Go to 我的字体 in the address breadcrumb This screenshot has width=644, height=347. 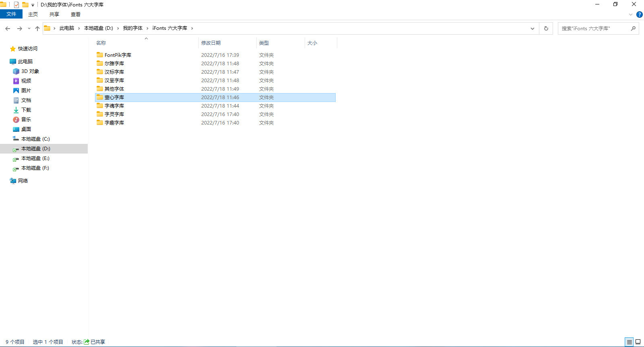[133, 28]
